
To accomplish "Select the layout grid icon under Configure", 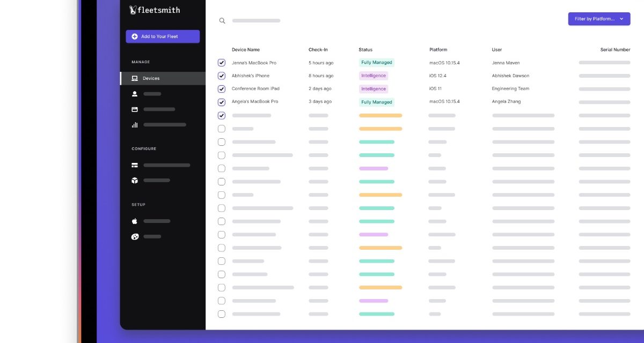I will pyautogui.click(x=135, y=165).
